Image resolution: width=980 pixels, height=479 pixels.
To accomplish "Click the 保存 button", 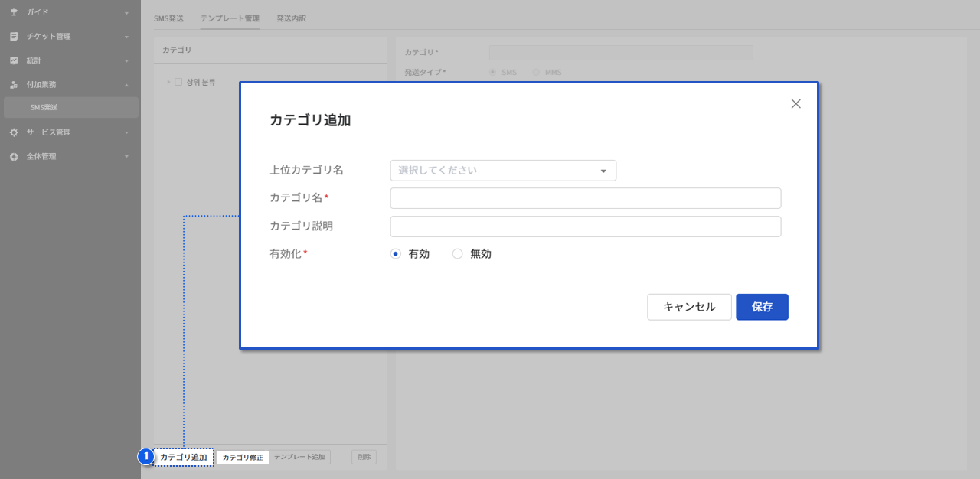I will [x=762, y=307].
